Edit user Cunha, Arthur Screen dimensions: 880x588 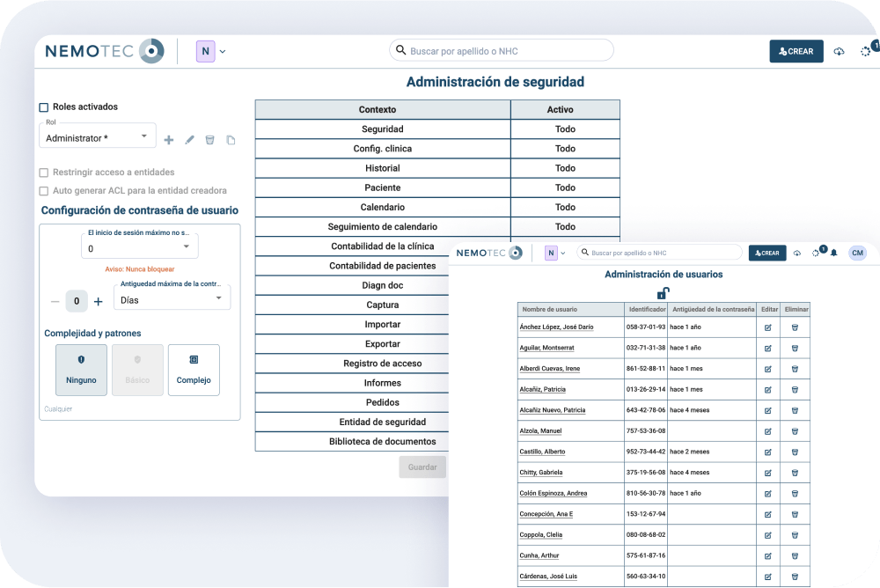click(767, 556)
